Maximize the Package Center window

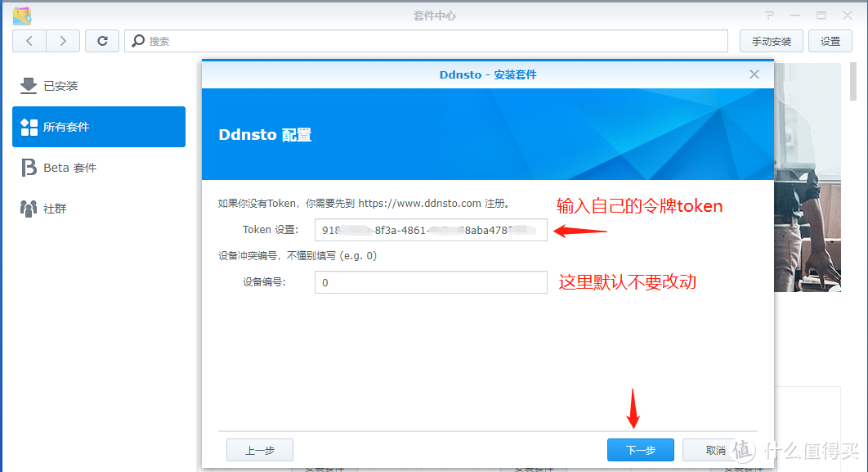tap(821, 16)
